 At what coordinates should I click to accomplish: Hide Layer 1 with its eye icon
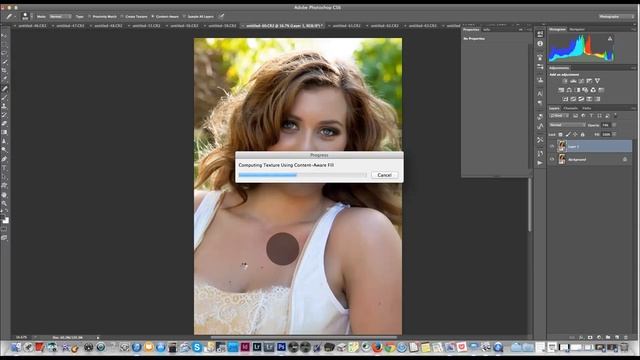click(552, 146)
